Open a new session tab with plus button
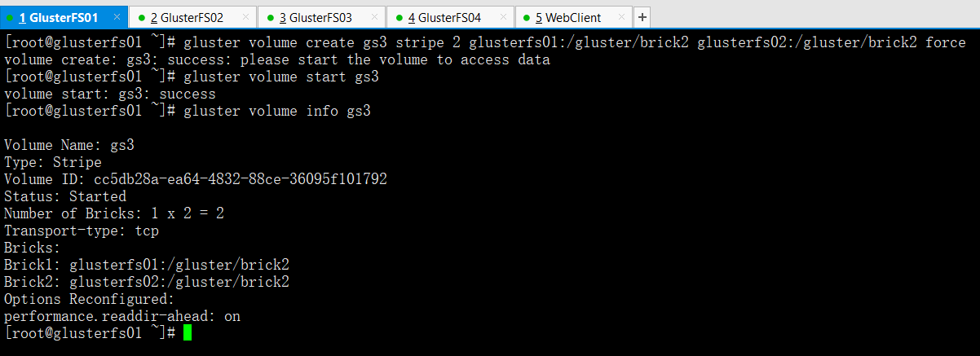The width and height of the screenshot is (980, 356). click(x=642, y=17)
